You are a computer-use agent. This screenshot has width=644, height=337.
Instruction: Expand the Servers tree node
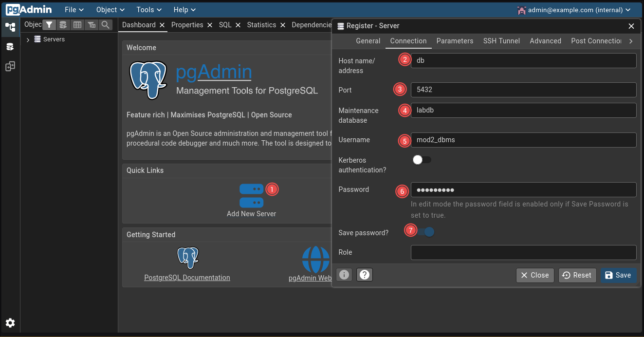tap(28, 39)
